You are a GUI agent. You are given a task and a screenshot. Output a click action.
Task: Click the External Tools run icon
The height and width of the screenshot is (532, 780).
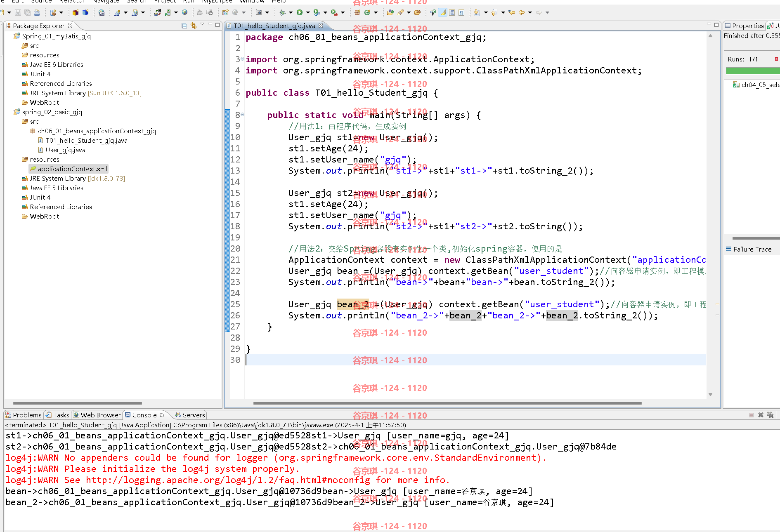pyautogui.click(x=334, y=13)
